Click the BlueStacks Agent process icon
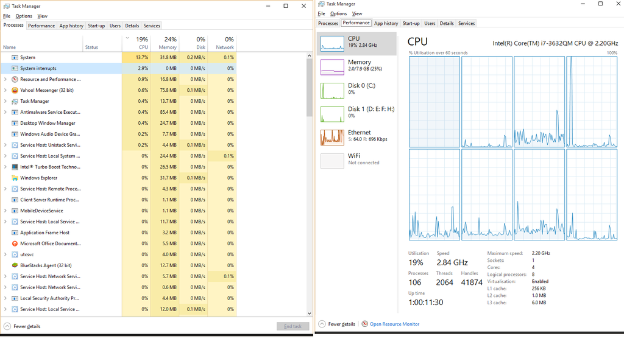This screenshot has height=364, width=624. (x=15, y=265)
